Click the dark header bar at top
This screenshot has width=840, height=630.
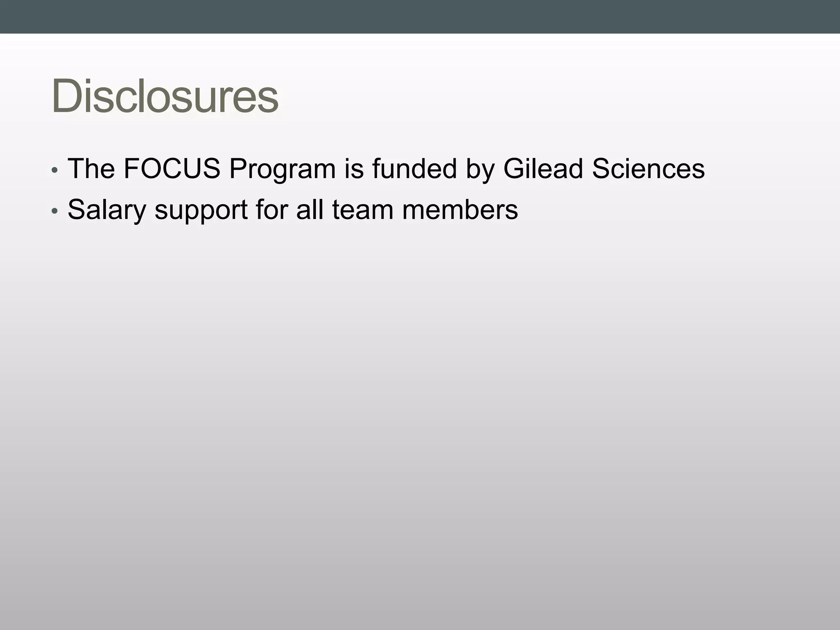pos(420,16)
